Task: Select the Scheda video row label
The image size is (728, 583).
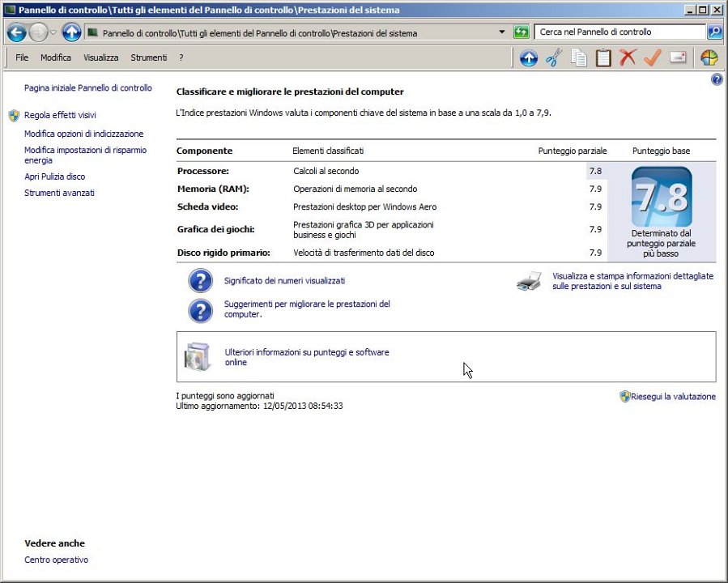Action: tap(207, 206)
